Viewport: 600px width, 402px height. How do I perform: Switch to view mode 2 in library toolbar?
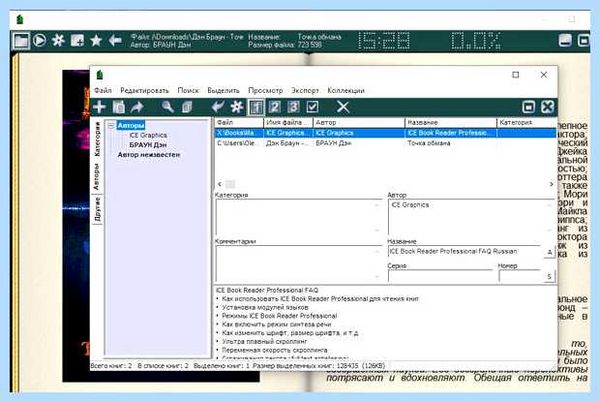tap(274, 107)
